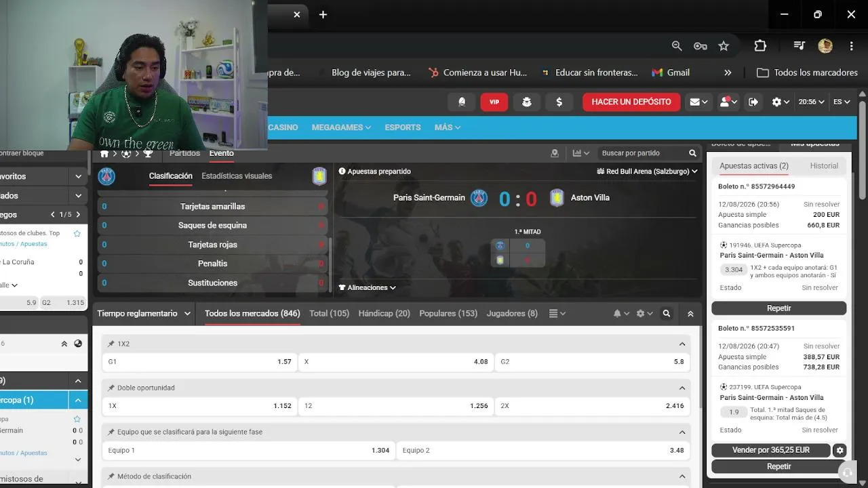Go to next page of games 1/5
This screenshot has width=868, height=488.
click(78, 214)
